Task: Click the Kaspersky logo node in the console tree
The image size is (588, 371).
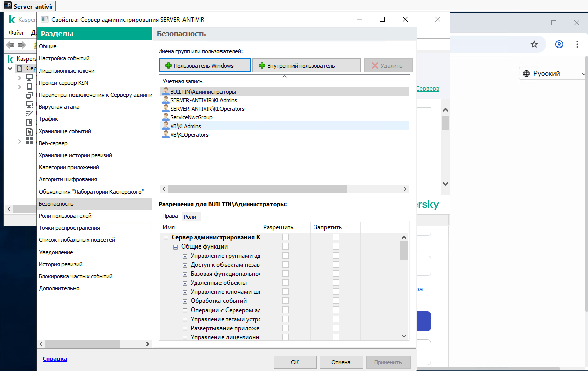Action: click(11, 58)
